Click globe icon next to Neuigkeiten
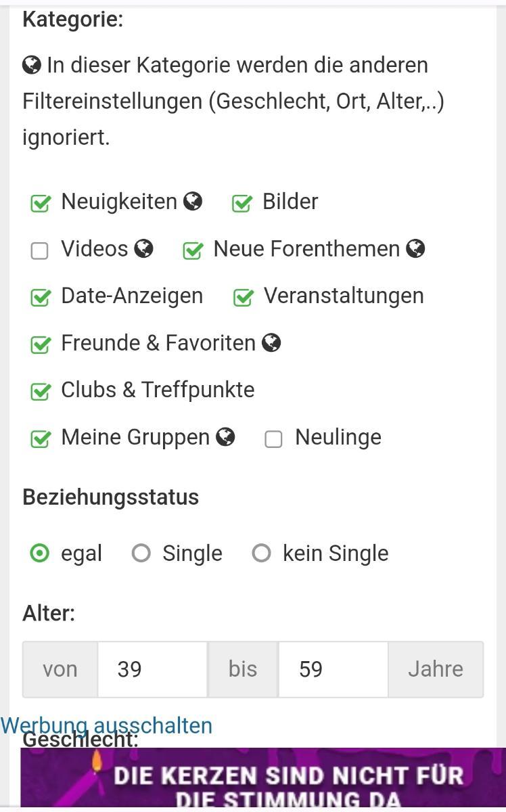The height and width of the screenshot is (812, 506). 193,202
